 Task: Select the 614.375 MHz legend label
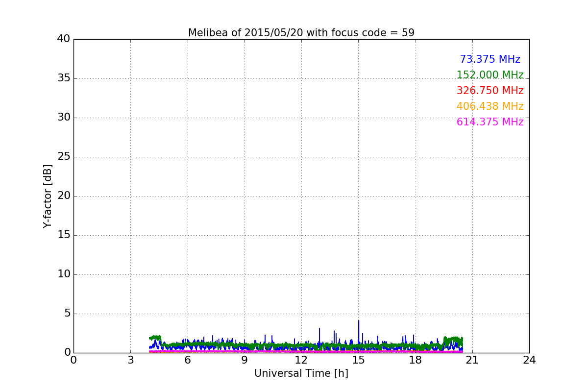490,122
